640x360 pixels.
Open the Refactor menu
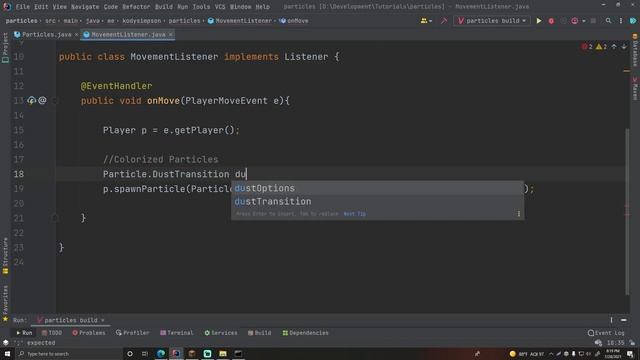(136, 7)
